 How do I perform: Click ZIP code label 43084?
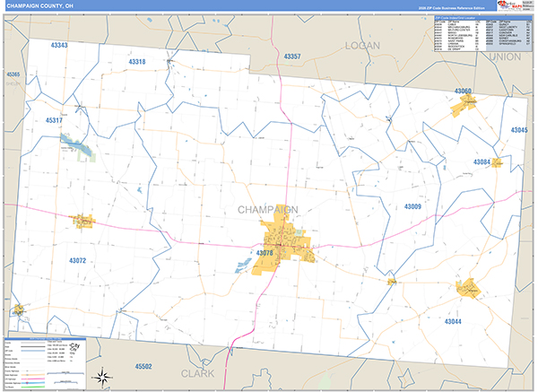pyautogui.click(x=482, y=162)
